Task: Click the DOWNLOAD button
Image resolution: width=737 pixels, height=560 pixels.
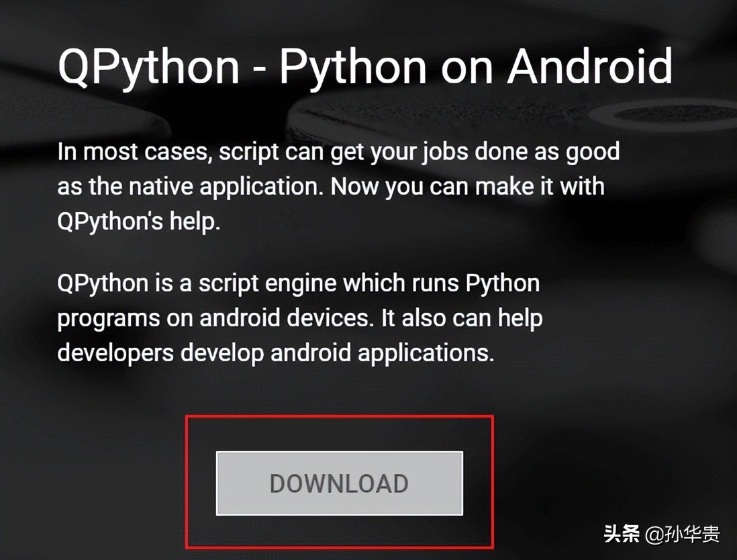Action: pos(340,483)
